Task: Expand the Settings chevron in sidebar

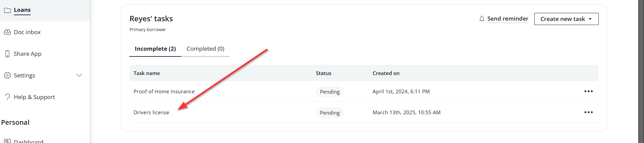Action: (79, 75)
